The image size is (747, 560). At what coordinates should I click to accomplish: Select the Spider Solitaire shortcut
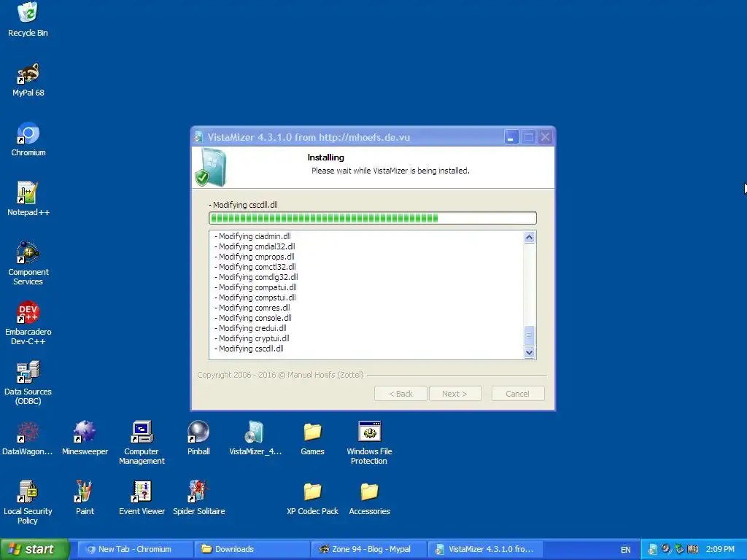point(198,498)
